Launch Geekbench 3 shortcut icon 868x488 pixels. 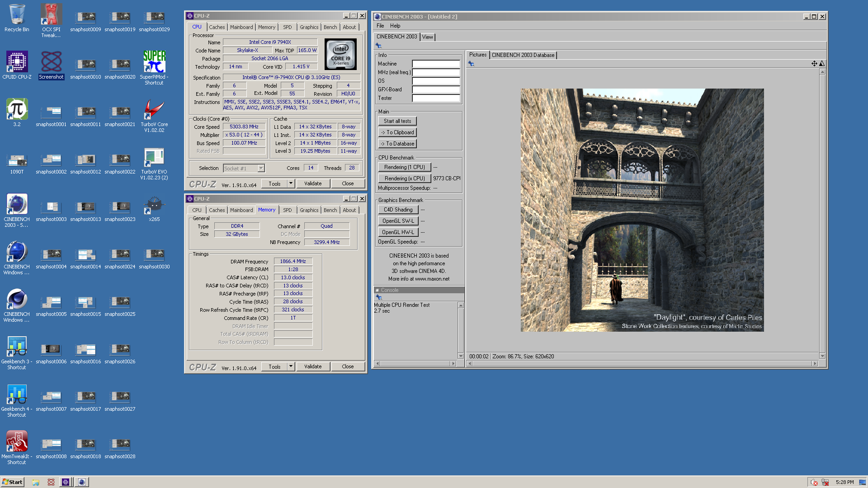pyautogui.click(x=17, y=353)
